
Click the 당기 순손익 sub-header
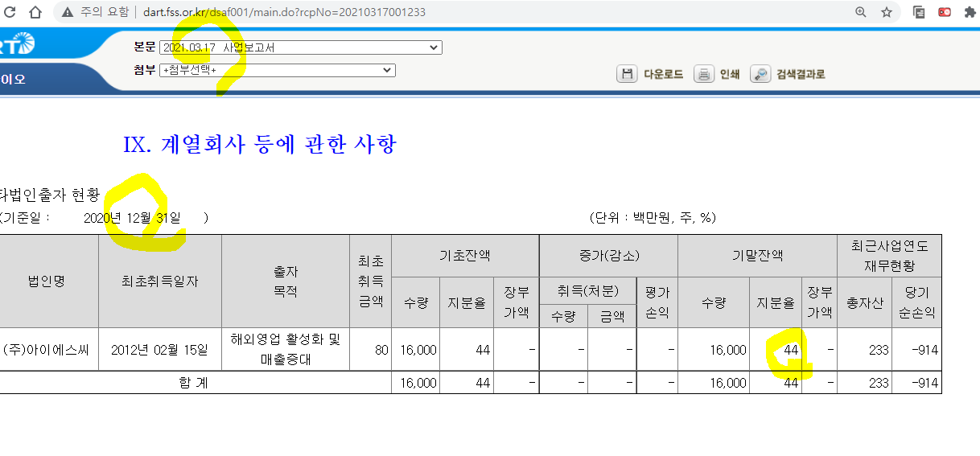[x=916, y=302]
